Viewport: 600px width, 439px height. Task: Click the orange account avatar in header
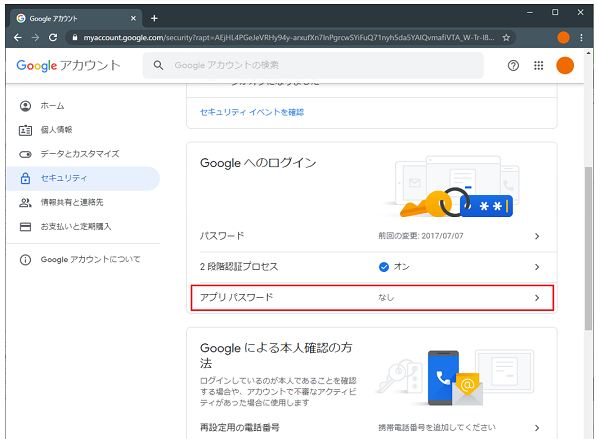pos(565,66)
